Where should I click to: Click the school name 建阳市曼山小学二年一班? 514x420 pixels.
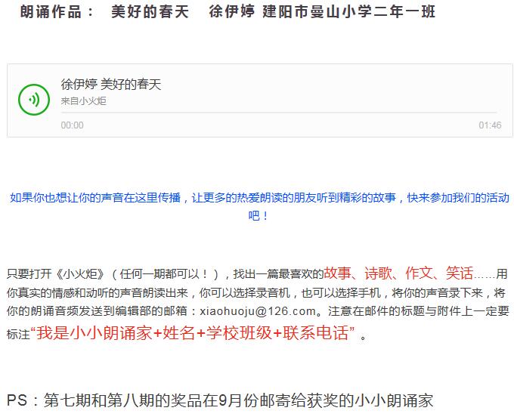click(349, 12)
